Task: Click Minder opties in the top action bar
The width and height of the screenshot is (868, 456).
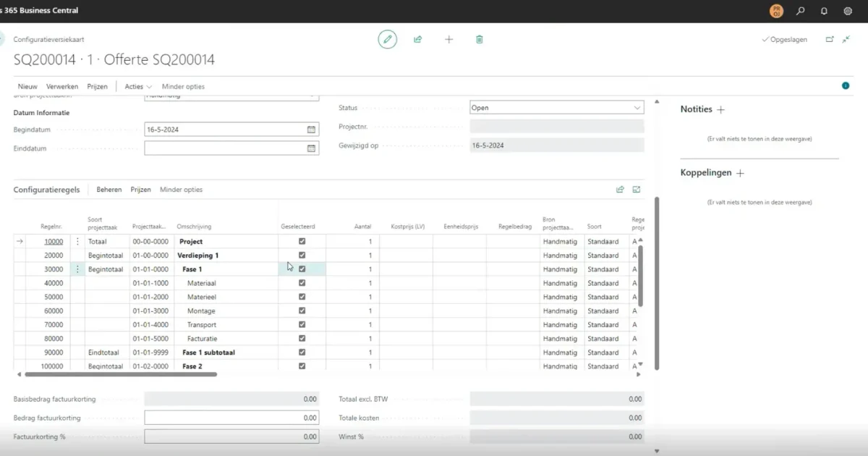Action: click(183, 86)
